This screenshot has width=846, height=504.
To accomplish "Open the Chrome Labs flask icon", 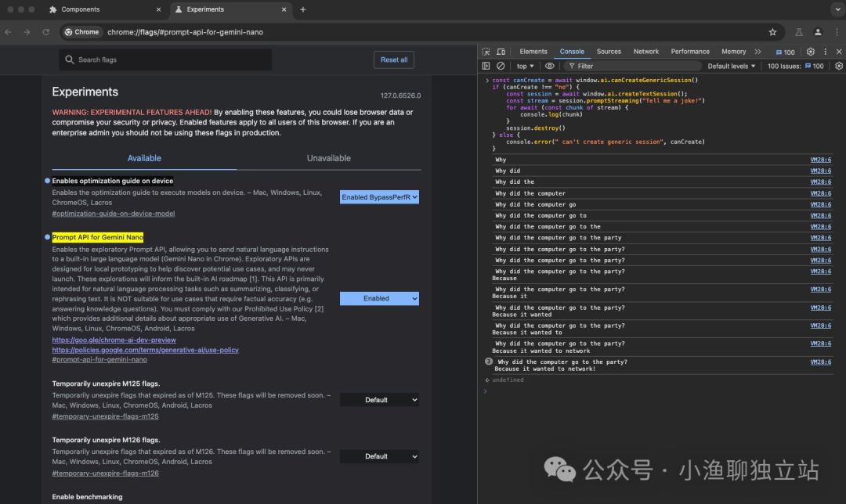I will 798,32.
